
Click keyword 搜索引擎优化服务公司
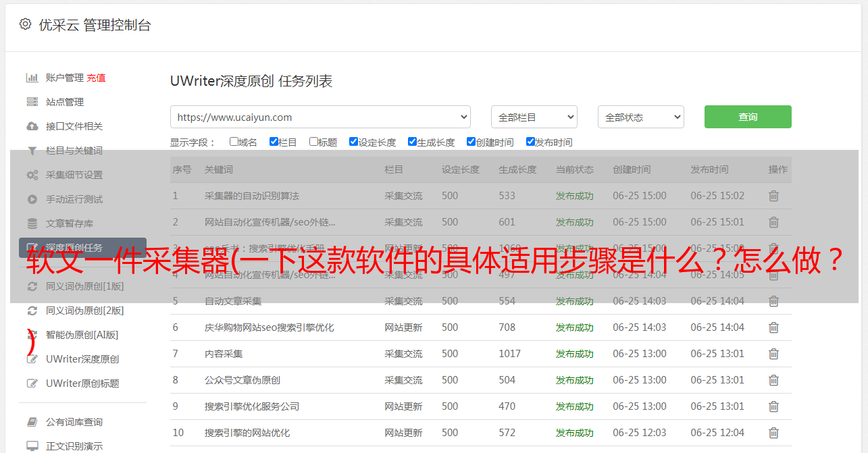click(252, 406)
